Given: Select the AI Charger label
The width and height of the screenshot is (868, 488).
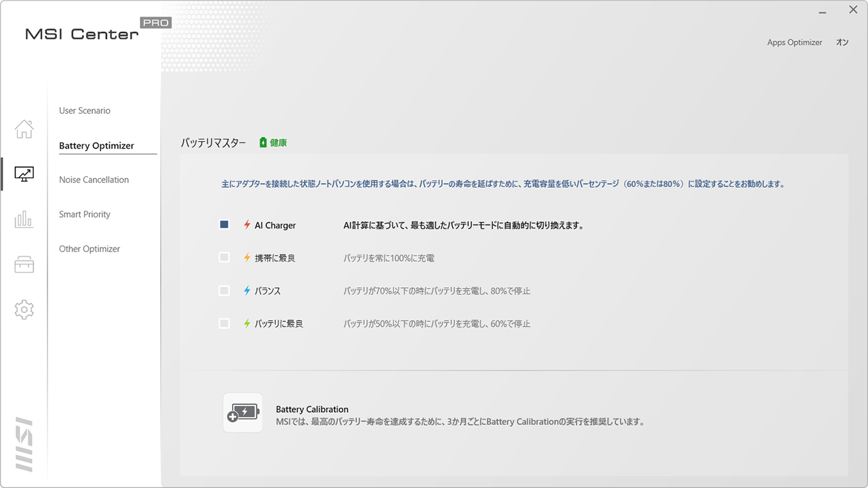Looking at the screenshot, I should (x=275, y=226).
